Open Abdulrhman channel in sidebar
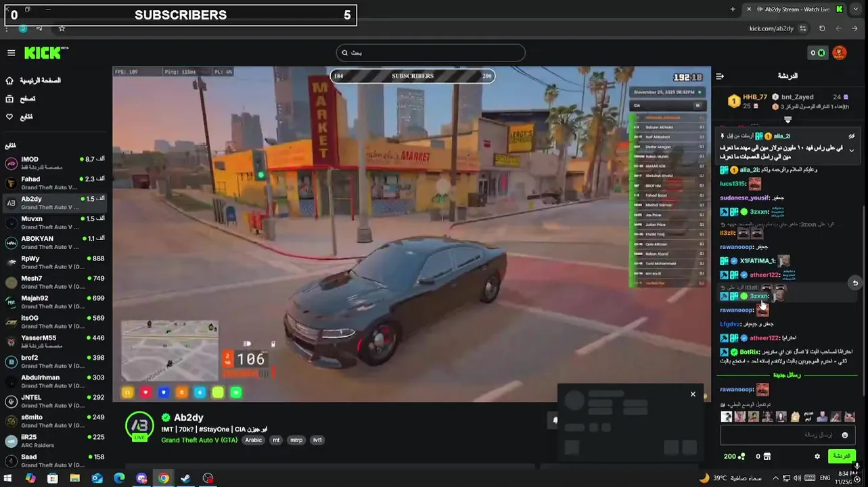The height and width of the screenshot is (487, 868). 54,381
